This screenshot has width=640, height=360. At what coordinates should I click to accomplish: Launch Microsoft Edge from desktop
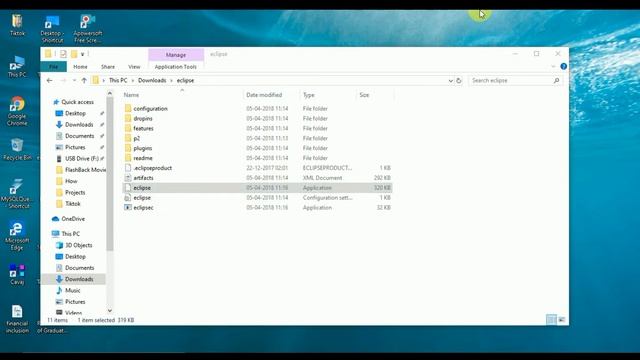[17, 236]
